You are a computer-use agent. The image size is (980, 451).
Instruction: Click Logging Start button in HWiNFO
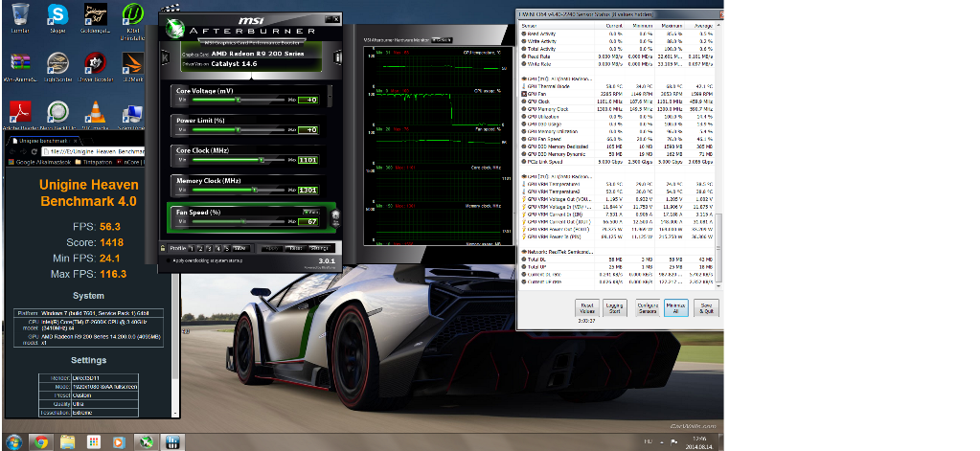tap(614, 308)
